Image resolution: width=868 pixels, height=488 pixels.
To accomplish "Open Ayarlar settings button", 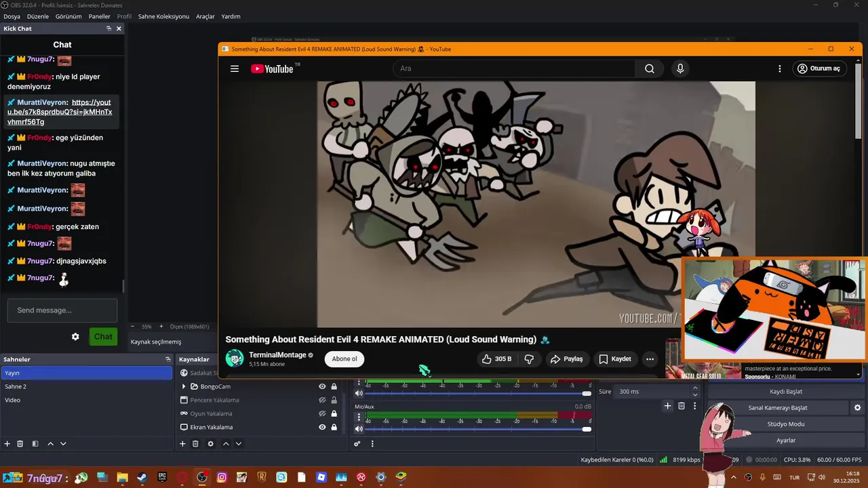I will [x=786, y=441].
